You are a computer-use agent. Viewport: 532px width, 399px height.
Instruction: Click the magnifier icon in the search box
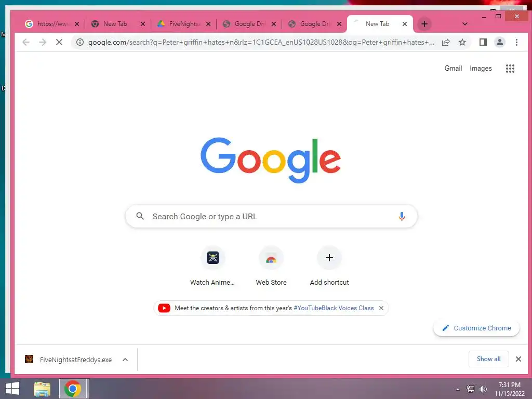(140, 216)
